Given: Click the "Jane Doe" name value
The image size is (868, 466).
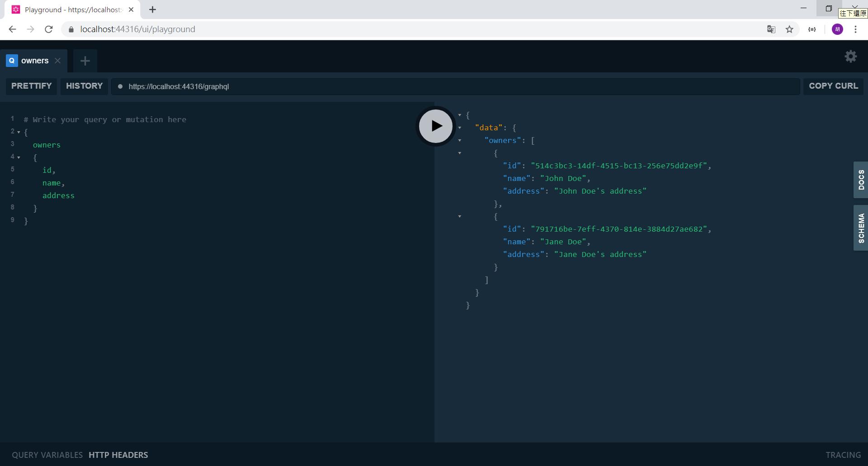Looking at the screenshot, I should [x=563, y=242].
